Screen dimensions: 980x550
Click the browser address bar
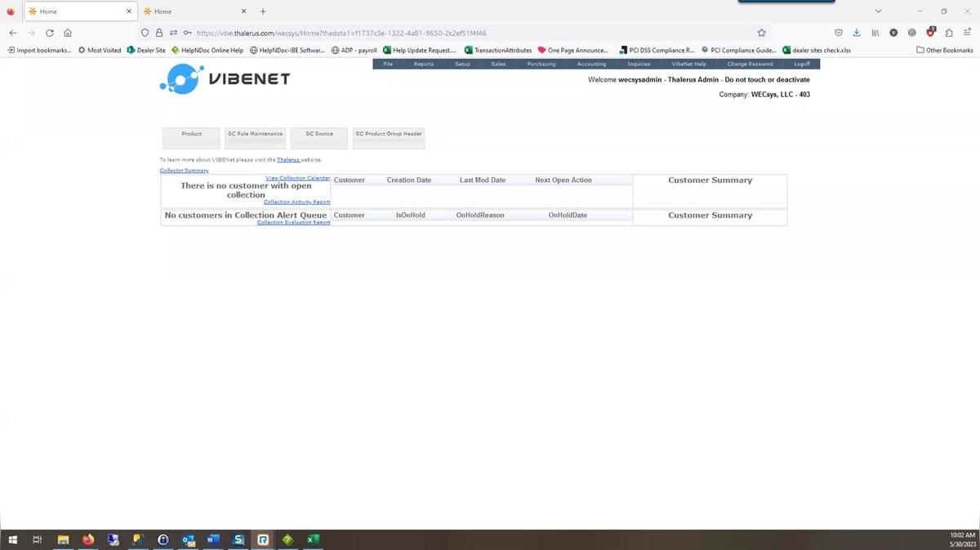474,33
